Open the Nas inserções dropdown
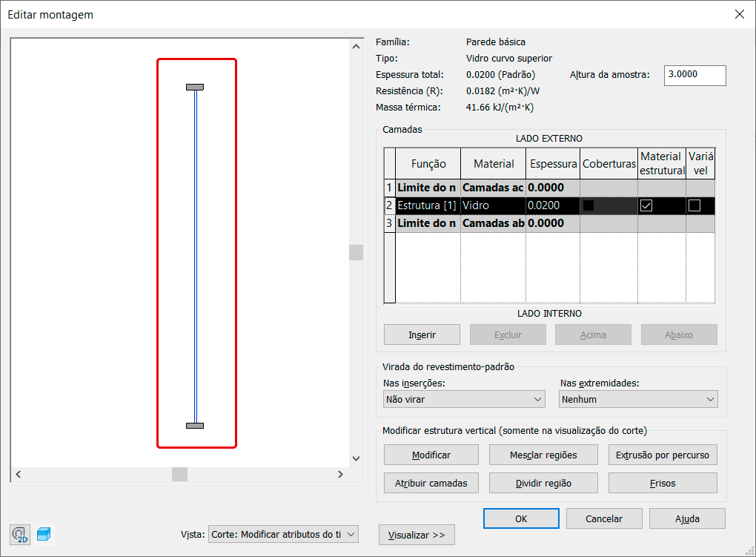756x557 pixels. tap(464, 399)
